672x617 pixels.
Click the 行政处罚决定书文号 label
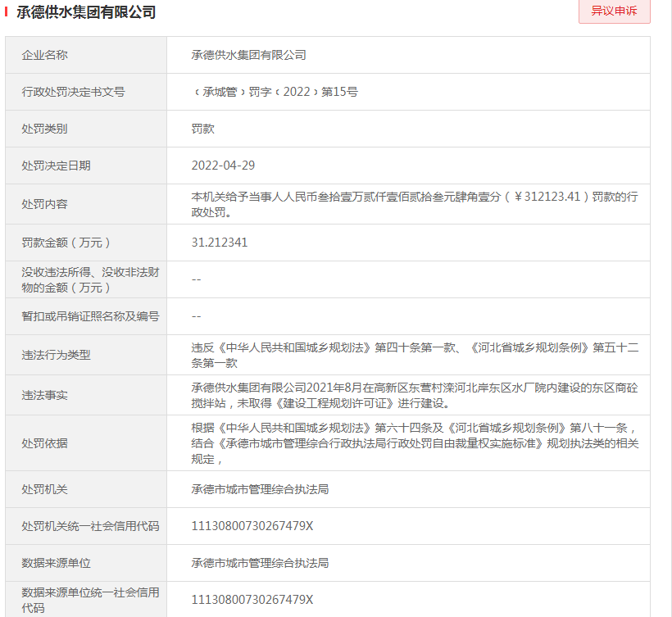73,92
